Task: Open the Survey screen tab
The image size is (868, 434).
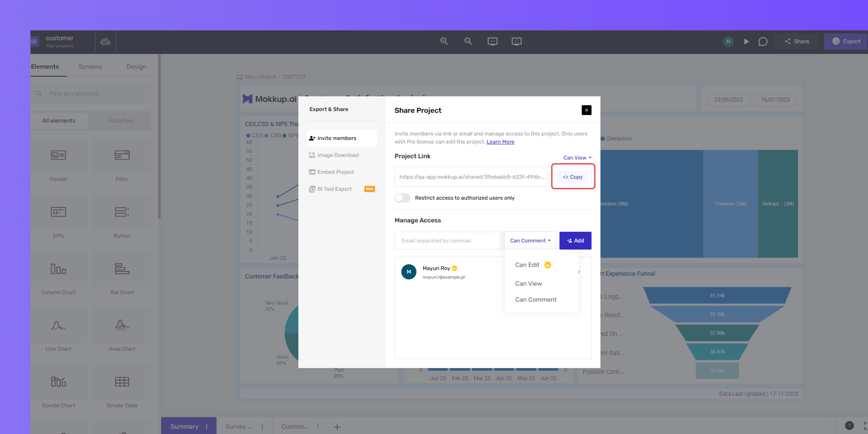Action: tap(238, 427)
